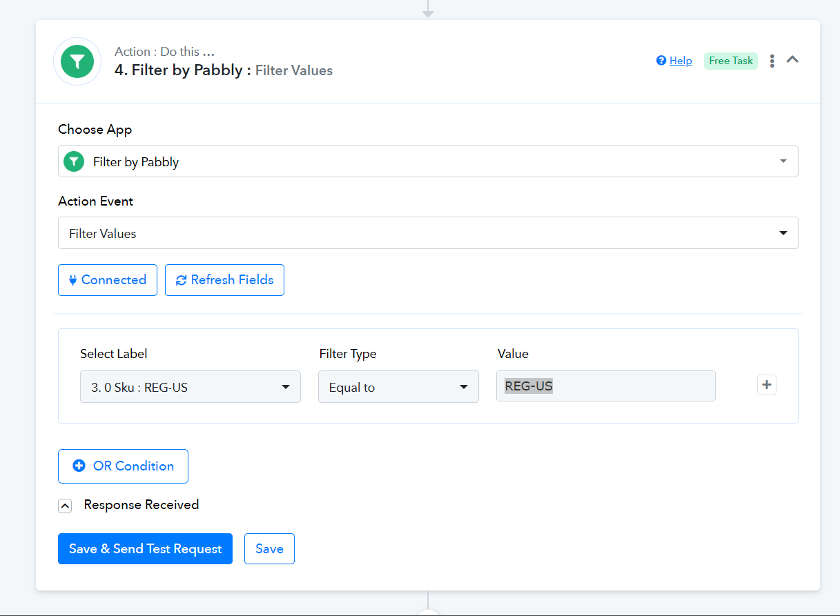This screenshot has height=616, width=840.
Task: Open the Action Event dropdown
Action: pos(428,233)
